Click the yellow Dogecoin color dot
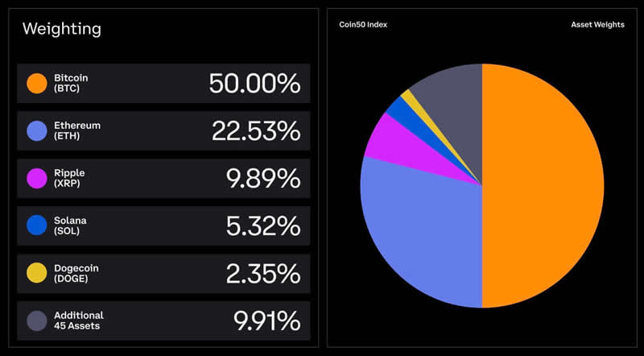Image resolution: width=644 pixels, height=356 pixels. click(36, 273)
